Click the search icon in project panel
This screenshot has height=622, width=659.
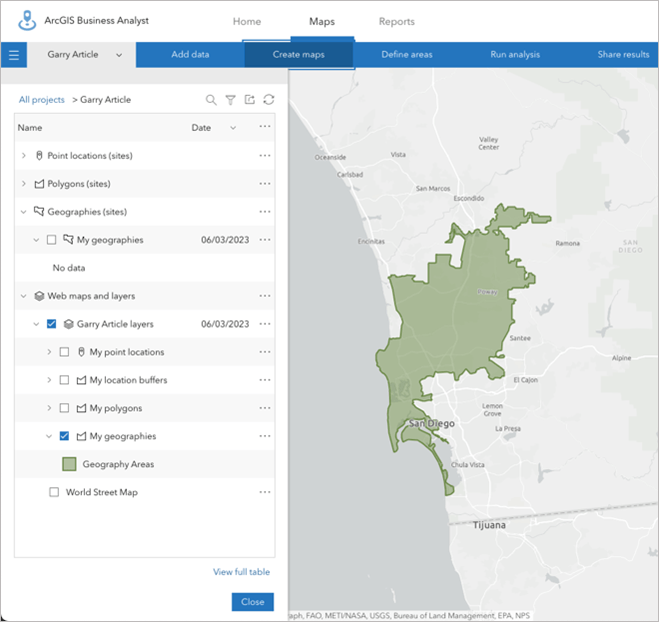(211, 100)
